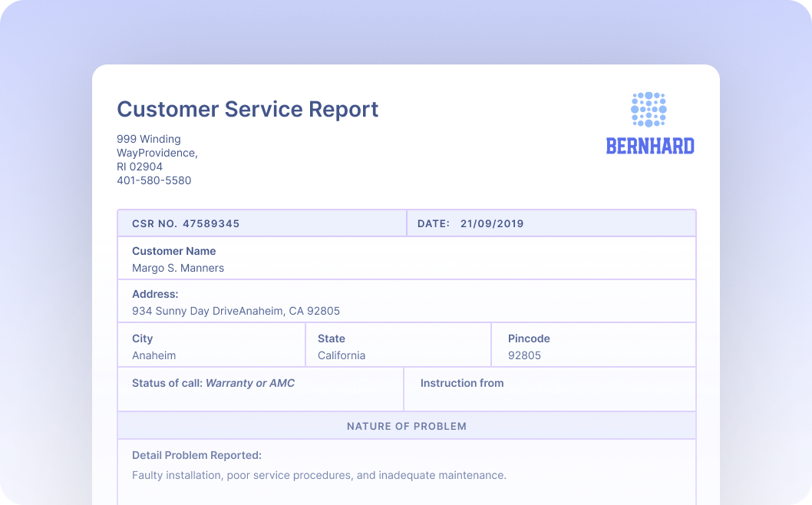Click the State field label

click(332, 338)
